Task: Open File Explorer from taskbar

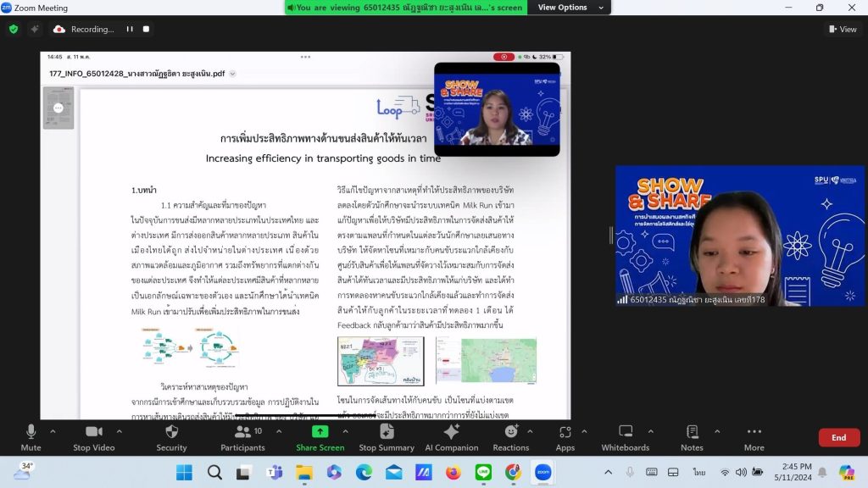Action: [304, 473]
